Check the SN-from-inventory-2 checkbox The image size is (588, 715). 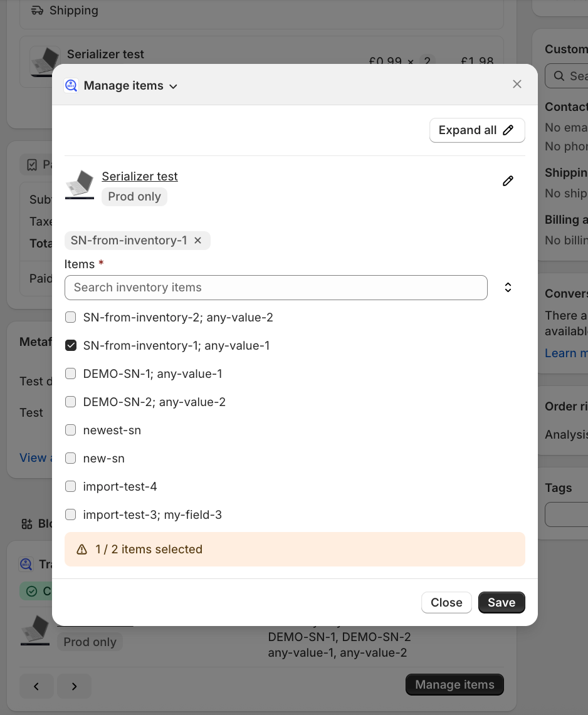[71, 318]
